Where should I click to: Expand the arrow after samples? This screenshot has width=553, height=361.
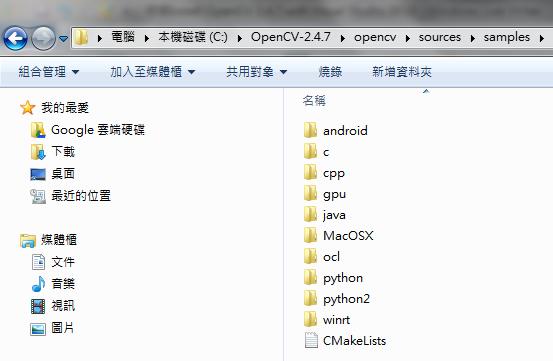(x=542, y=38)
